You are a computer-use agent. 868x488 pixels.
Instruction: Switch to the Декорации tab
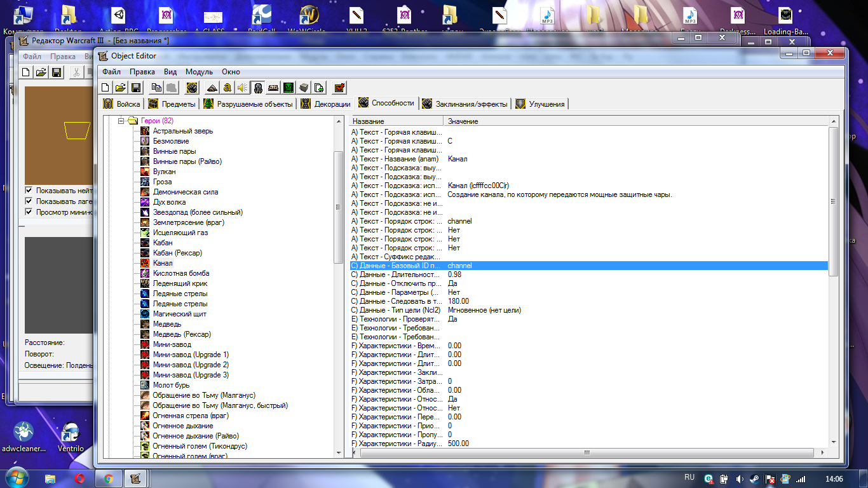point(325,104)
